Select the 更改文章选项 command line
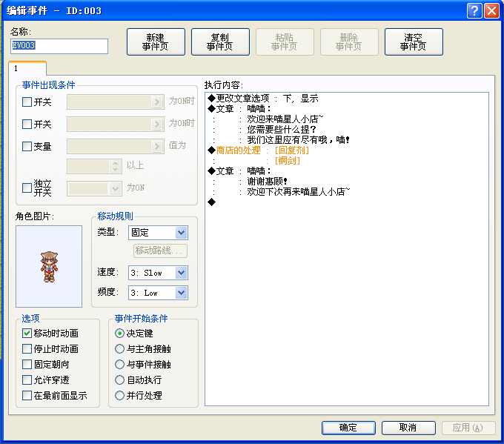 point(347,99)
